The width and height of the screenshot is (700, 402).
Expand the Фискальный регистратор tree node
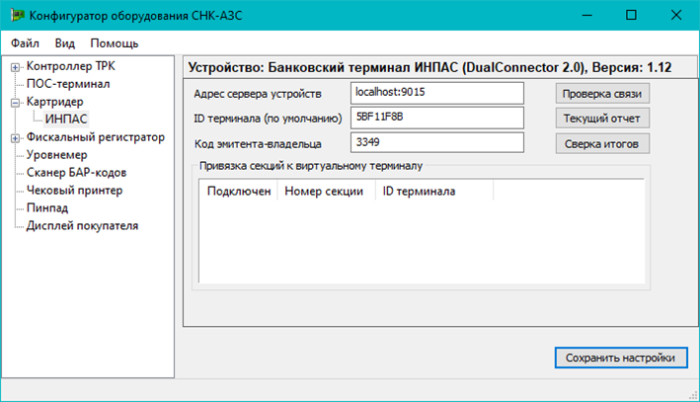[16, 137]
